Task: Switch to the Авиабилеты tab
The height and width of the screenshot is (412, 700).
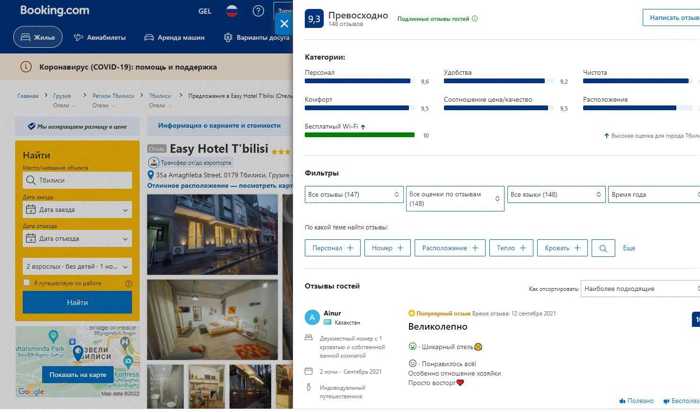Action: tap(100, 37)
